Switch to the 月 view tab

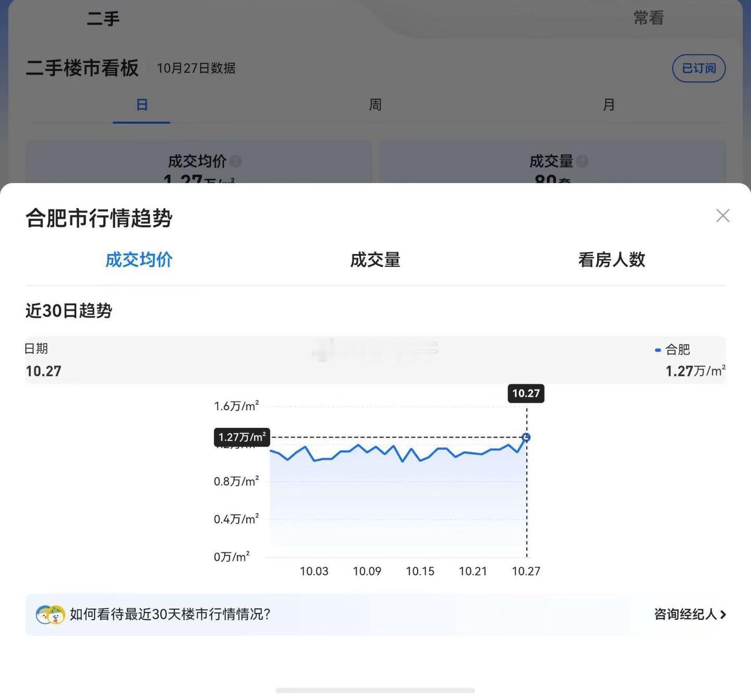tap(609, 105)
